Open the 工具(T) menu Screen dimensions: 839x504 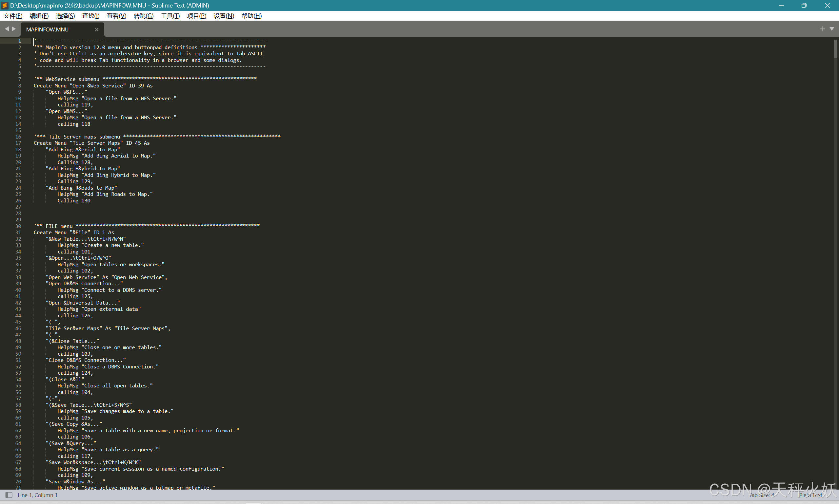click(170, 16)
